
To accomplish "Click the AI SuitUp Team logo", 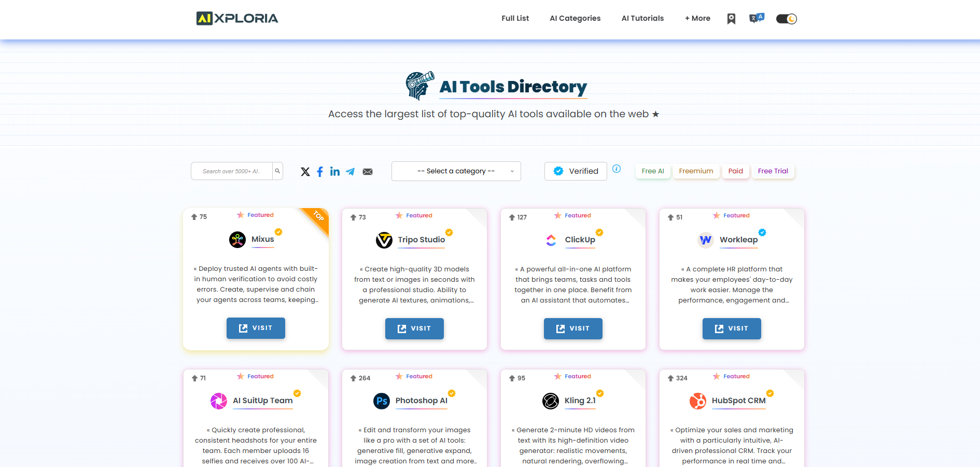I will pos(219,401).
